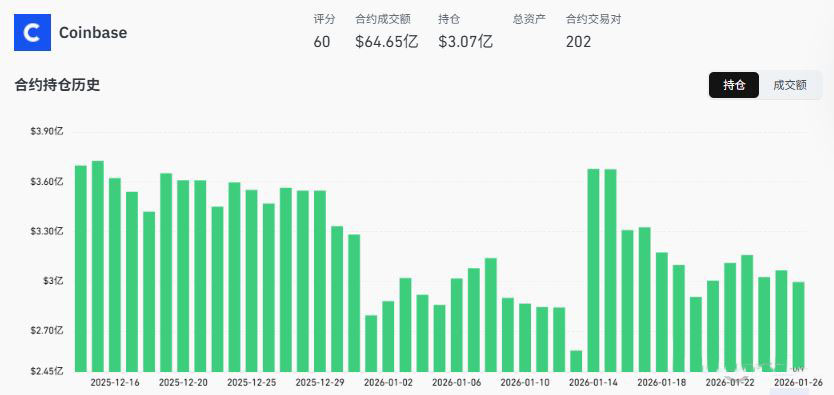Click the 2025-12-25 date label

click(x=252, y=383)
